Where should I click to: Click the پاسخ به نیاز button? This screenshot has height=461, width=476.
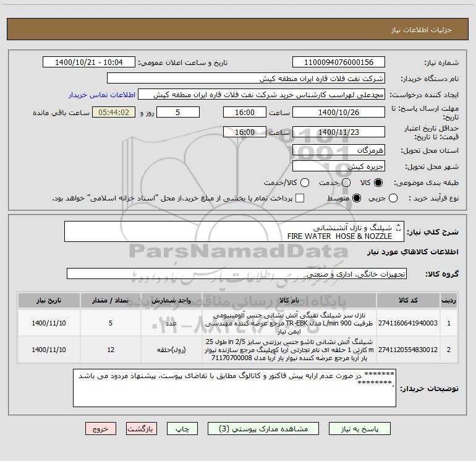(360, 428)
